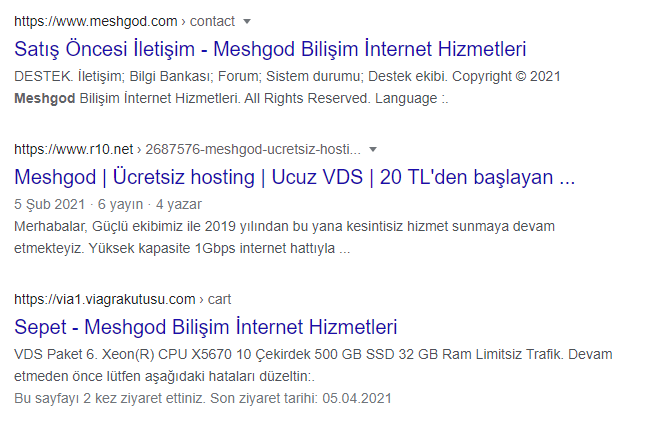Select the contact breadcrumb in first result
The image size is (670, 424).
[x=212, y=21]
